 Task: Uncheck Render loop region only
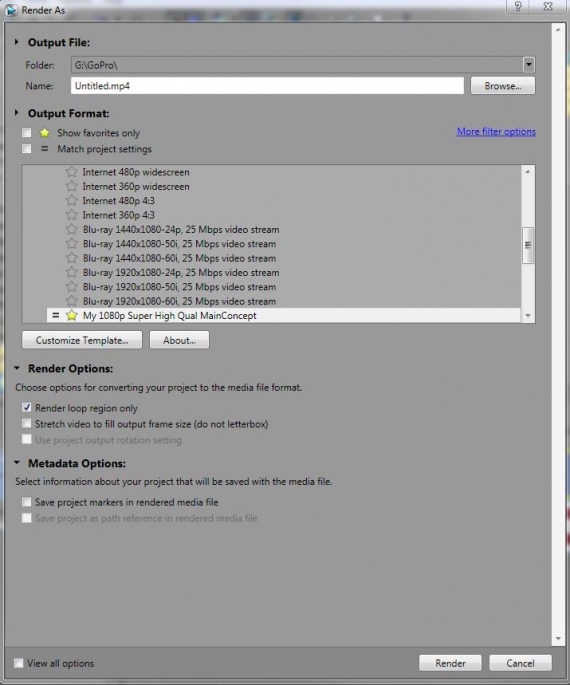tap(27, 407)
